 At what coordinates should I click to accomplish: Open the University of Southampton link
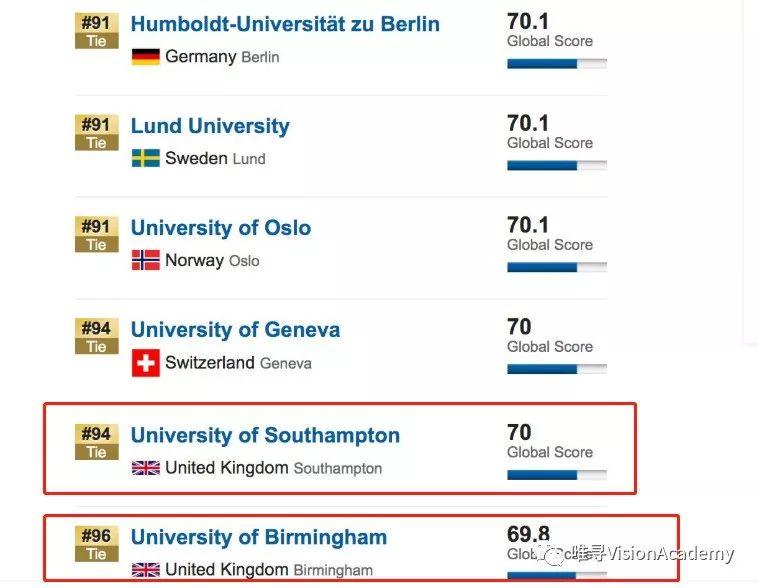click(265, 435)
